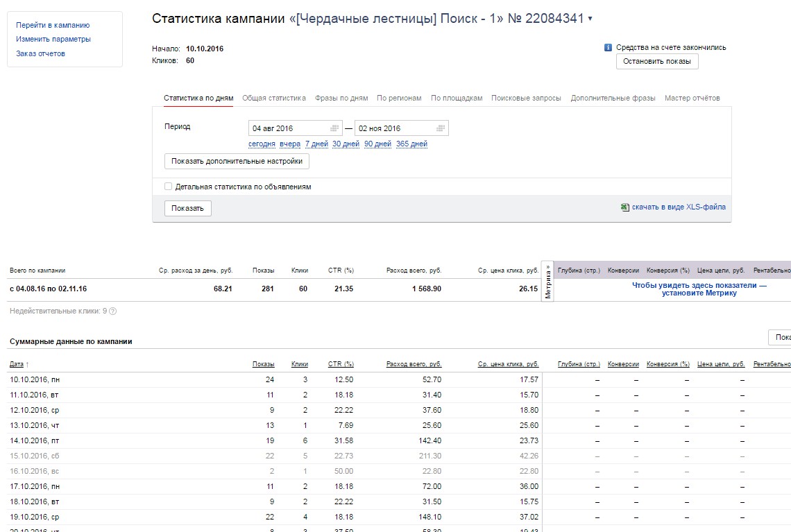This screenshot has height=532, width=791.
Task: Sort daily table by Расход всего, руб.
Action: click(x=414, y=364)
